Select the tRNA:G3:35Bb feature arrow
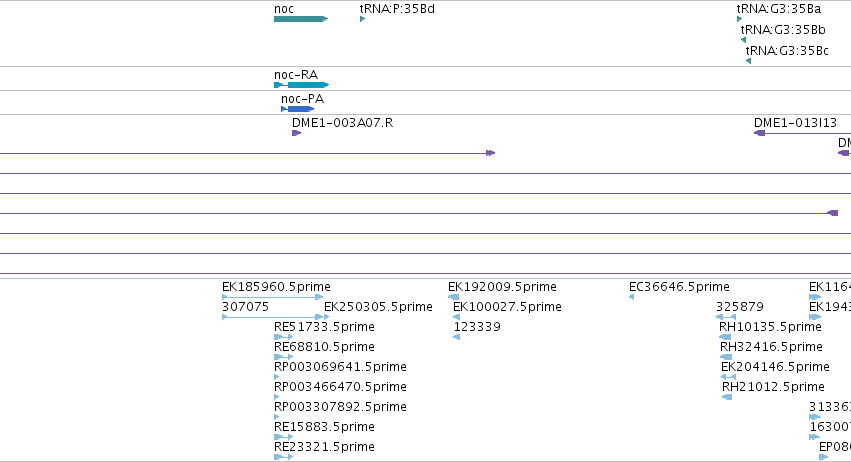The image size is (851, 462). [744, 40]
